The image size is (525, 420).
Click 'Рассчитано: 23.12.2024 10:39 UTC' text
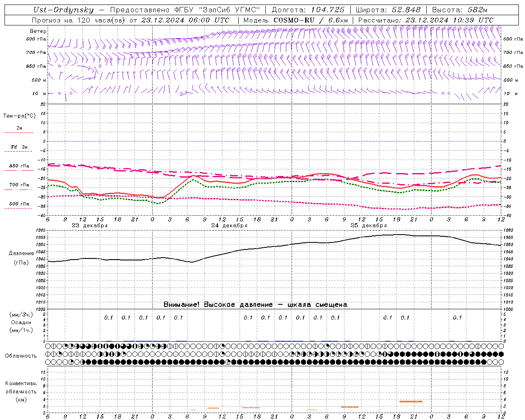pos(426,20)
